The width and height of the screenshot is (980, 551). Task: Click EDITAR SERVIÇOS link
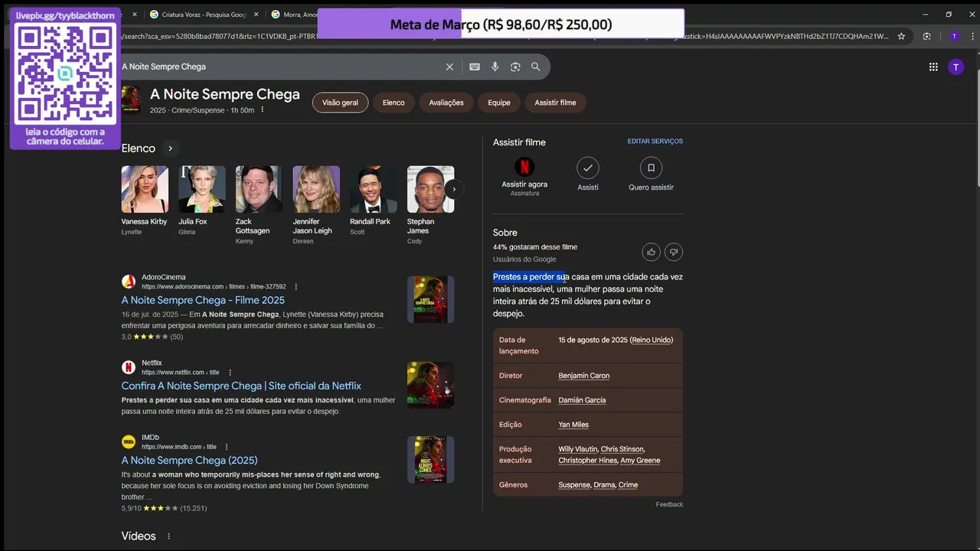tap(655, 142)
